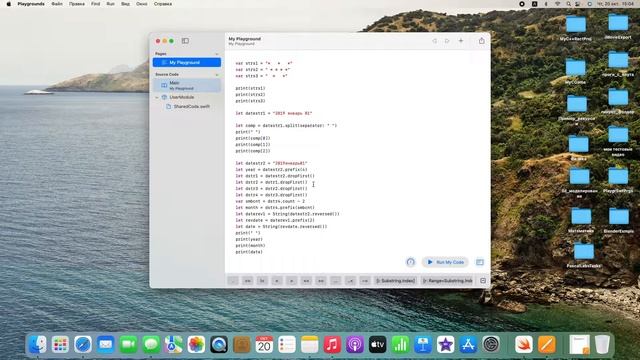This screenshot has width=640, height=360.
Task: Run the playground with Run My Code
Action: [x=445, y=262]
